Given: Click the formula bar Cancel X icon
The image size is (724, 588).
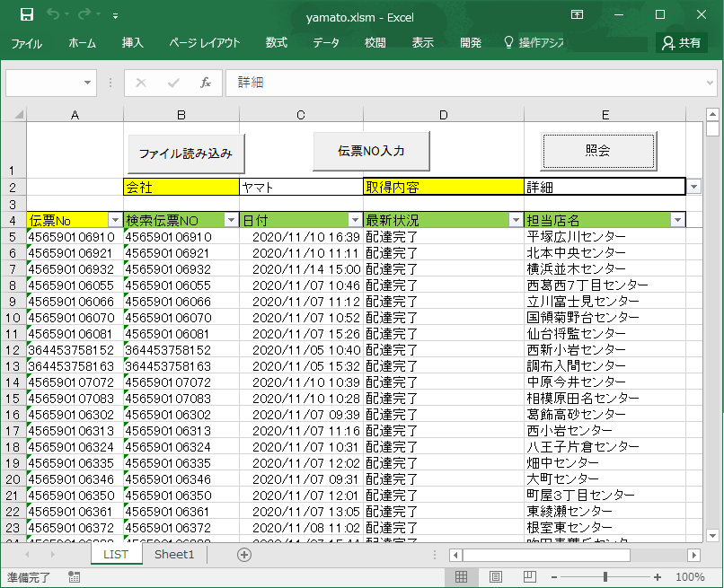Looking at the screenshot, I should point(141,83).
